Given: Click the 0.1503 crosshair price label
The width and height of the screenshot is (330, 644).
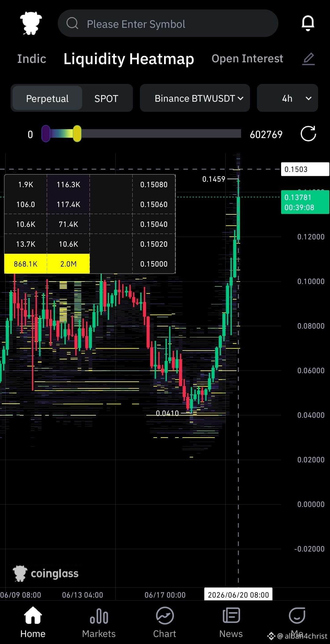Looking at the screenshot, I should 305,169.
